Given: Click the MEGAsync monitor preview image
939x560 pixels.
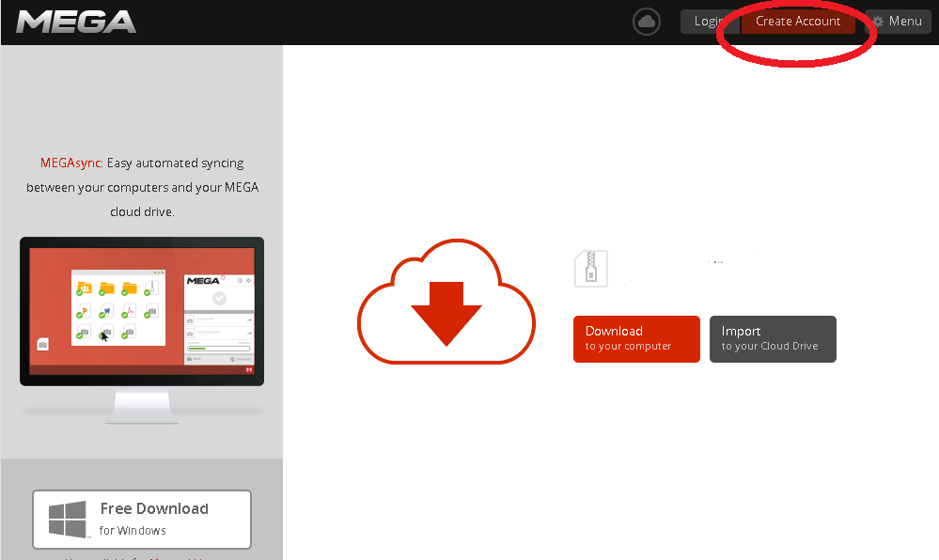Looking at the screenshot, I should 142,331.
